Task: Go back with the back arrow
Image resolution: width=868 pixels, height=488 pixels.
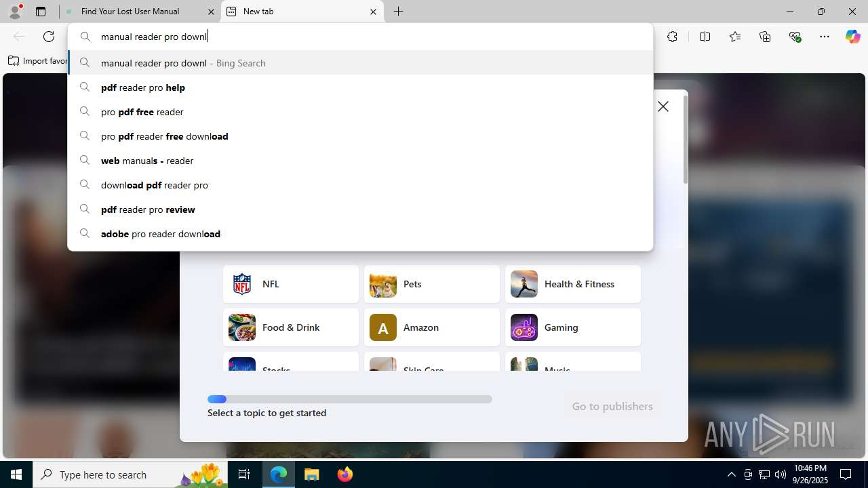Action: point(19,37)
